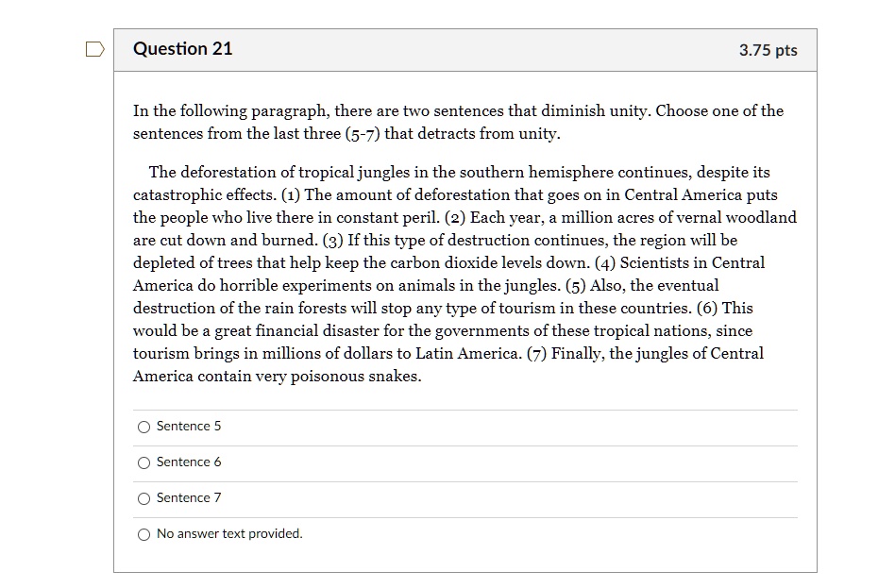Click the circle next to Sentence 5
Screen dimensions: 895x588
pyautogui.click(x=144, y=427)
